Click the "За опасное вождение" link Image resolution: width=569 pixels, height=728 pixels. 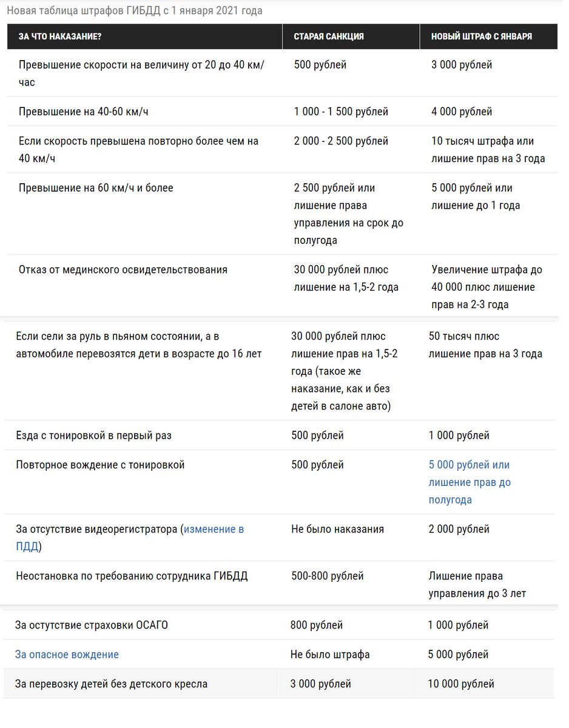click(x=67, y=655)
